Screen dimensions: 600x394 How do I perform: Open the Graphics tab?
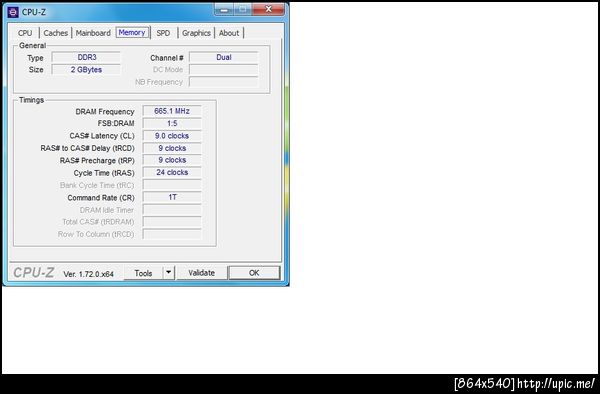click(196, 33)
